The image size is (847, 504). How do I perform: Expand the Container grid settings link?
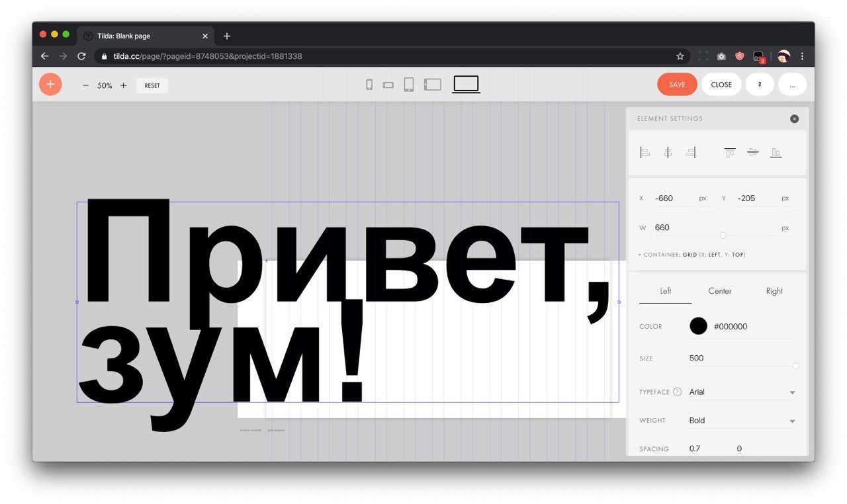tap(691, 255)
